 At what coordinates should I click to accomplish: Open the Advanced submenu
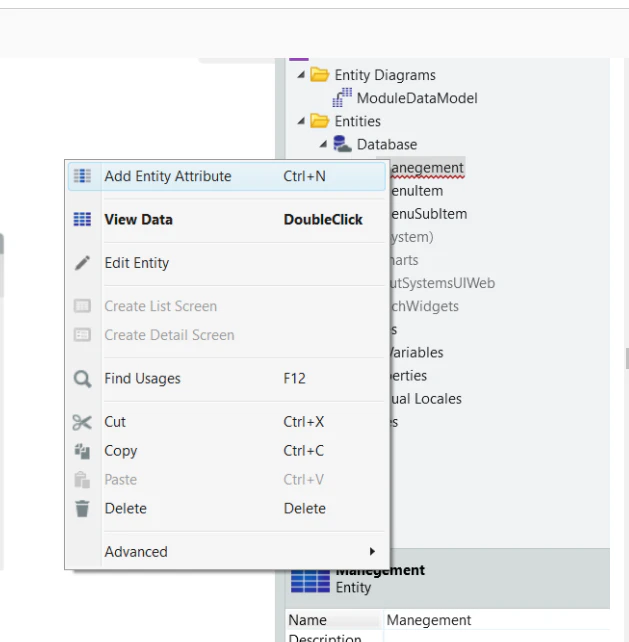point(226,552)
